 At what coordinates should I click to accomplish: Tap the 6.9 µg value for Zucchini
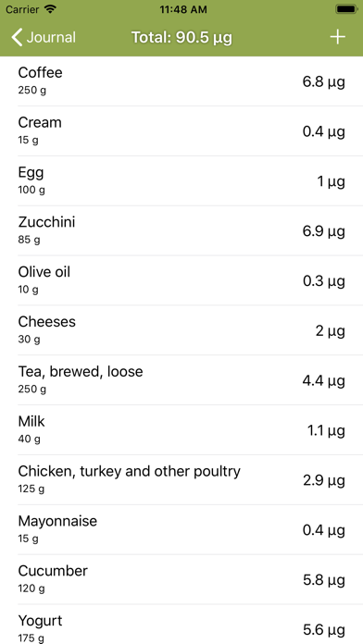tap(323, 231)
